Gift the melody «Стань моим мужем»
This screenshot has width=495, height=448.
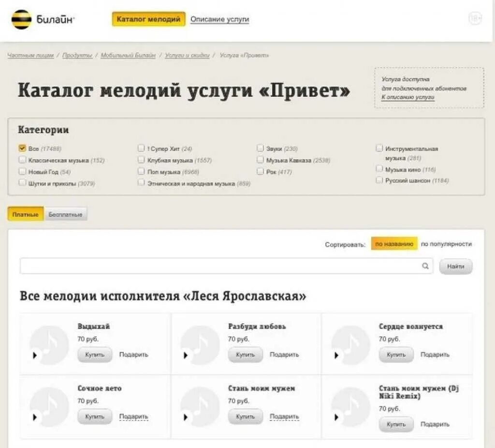tap(284, 417)
